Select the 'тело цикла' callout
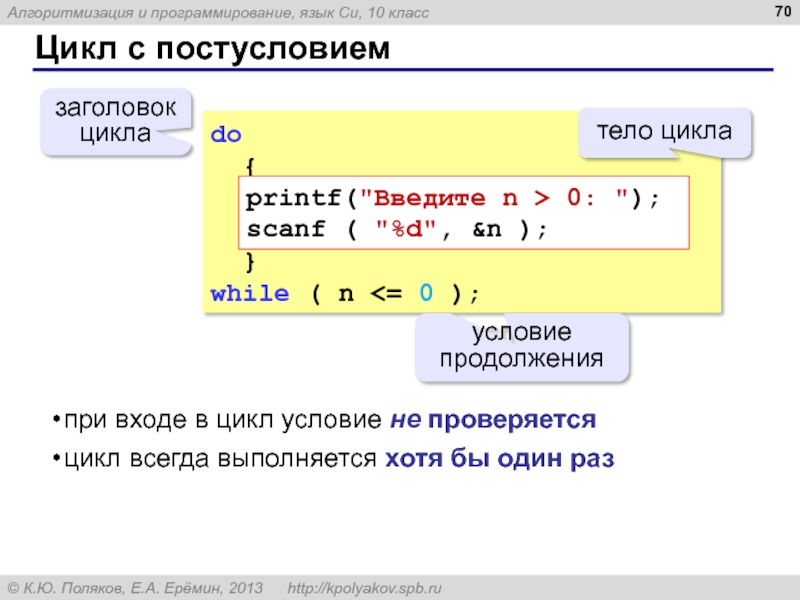Image resolution: width=800 pixels, height=600 pixels. [x=664, y=132]
